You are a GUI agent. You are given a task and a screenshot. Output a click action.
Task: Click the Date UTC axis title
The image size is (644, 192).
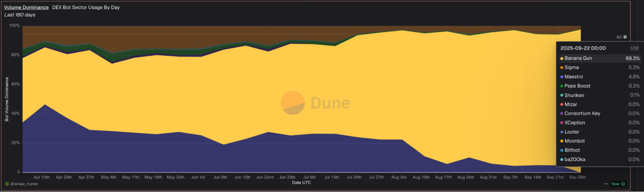[302, 183]
